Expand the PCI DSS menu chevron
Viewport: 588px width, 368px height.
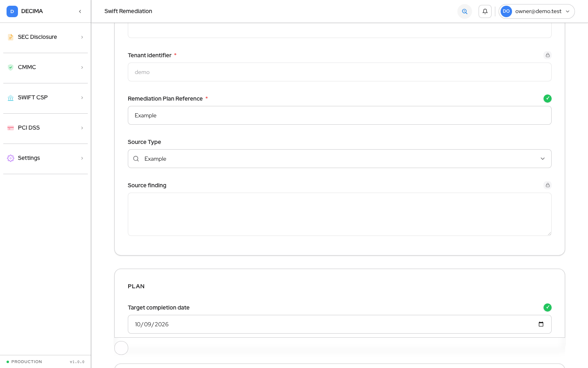(x=82, y=128)
